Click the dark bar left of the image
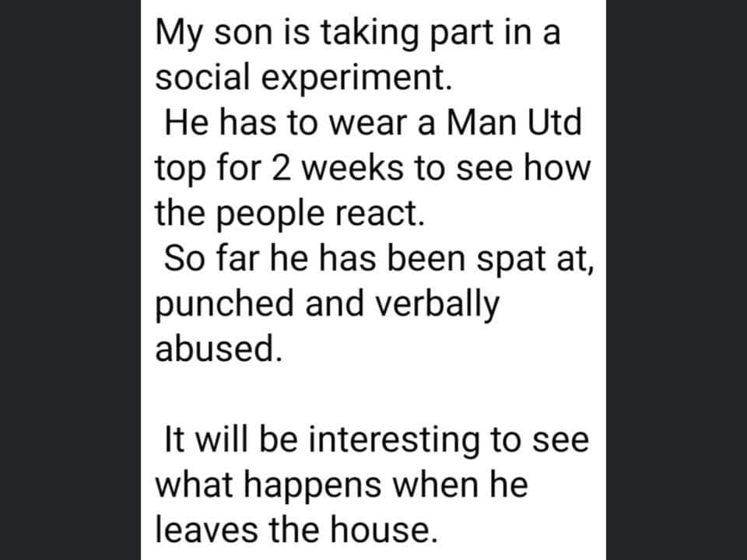 [70, 280]
